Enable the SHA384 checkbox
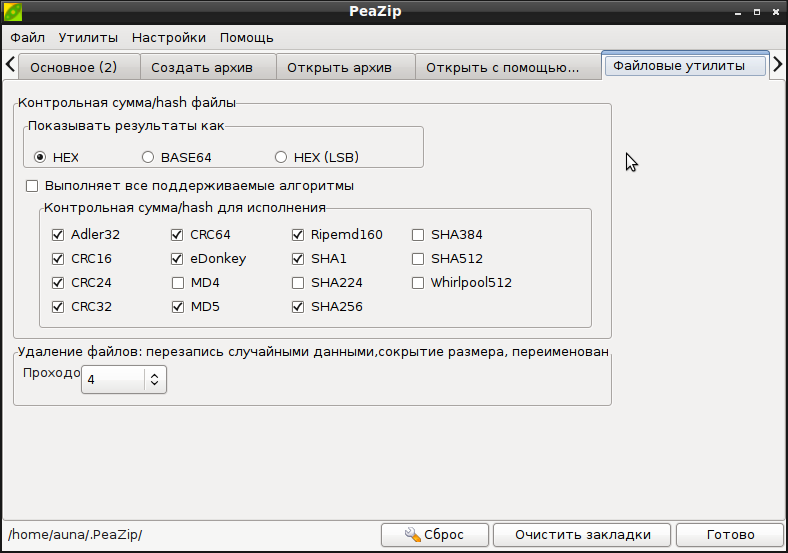The image size is (788, 553). coord(418,235)
